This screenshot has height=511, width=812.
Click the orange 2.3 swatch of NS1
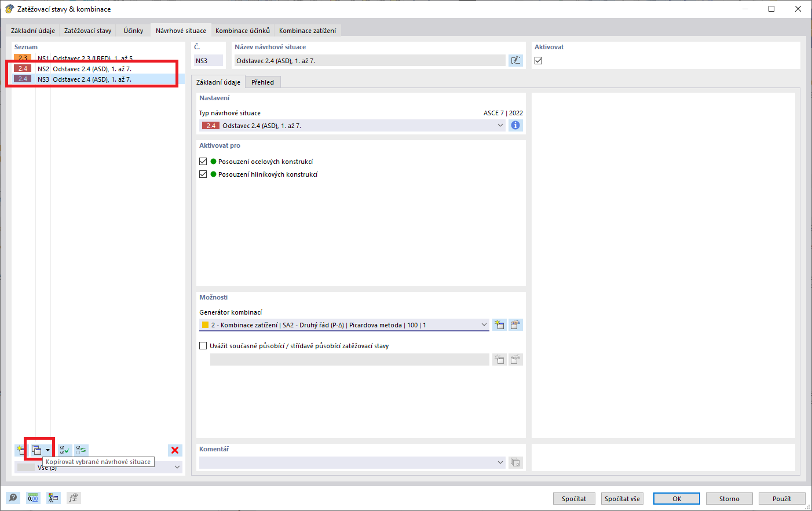click(x=23, y=58)
